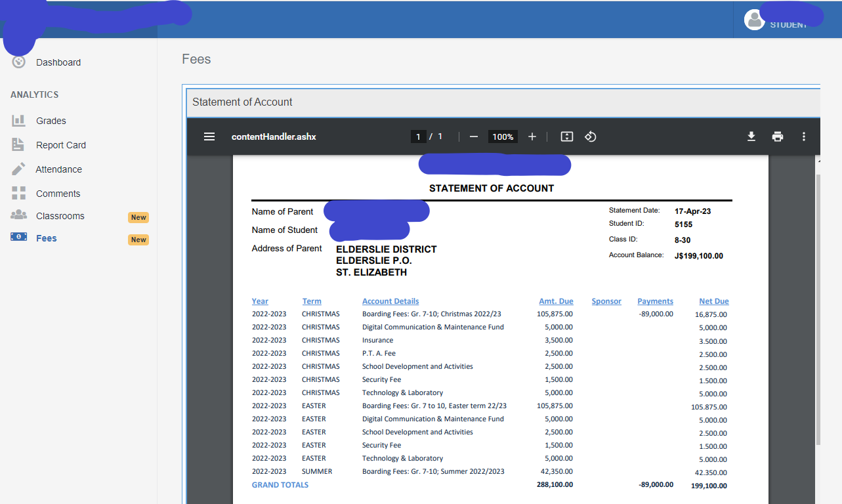Click the Student ID value 5155
This screenshot has width=842, height=504.
[x=683, y=224]
